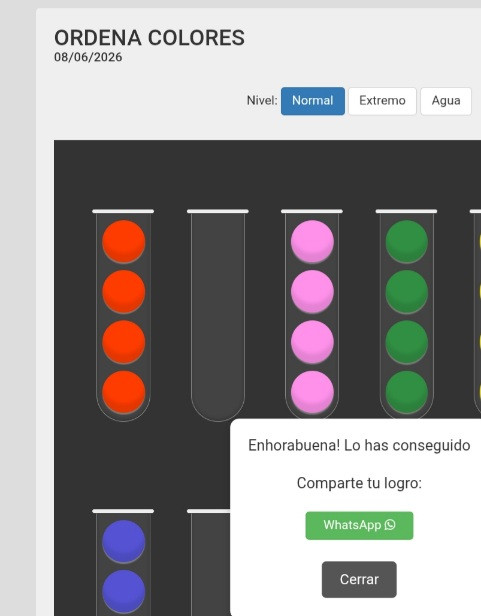Click the top blue ball

124,541
